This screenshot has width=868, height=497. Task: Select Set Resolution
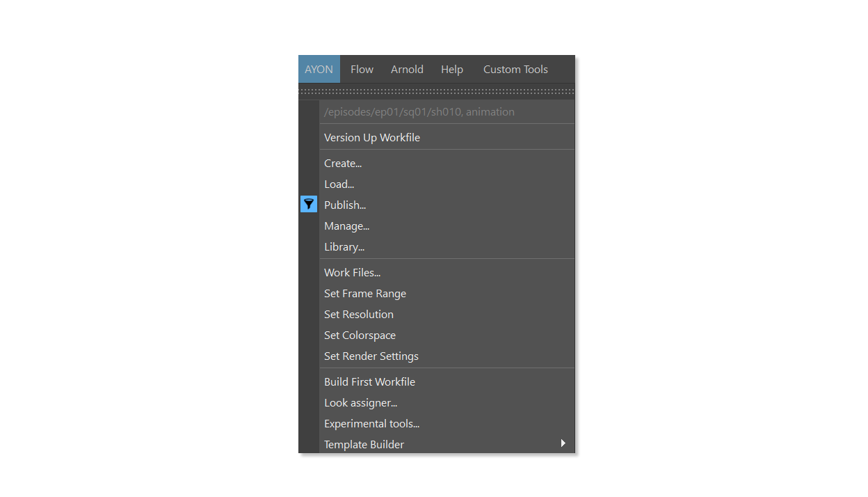447,315
